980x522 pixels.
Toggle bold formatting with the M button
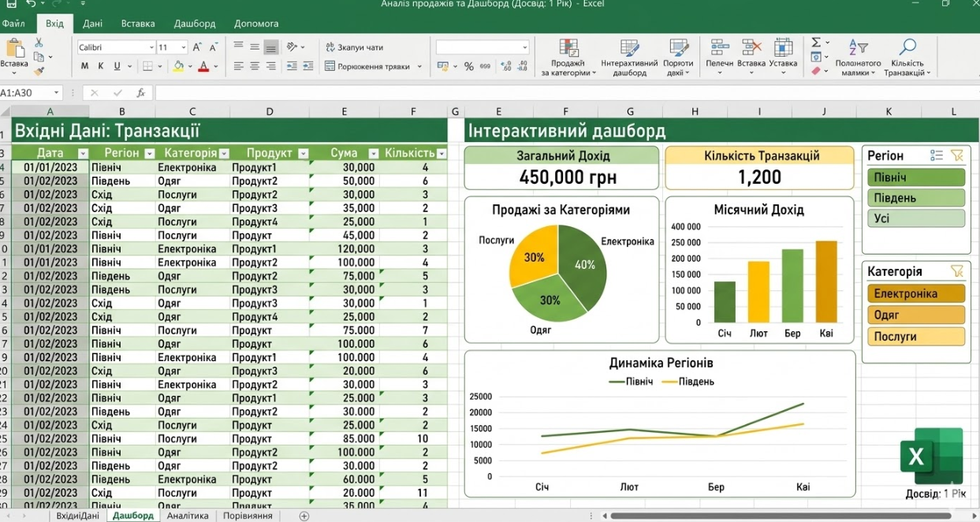(85, 66)
